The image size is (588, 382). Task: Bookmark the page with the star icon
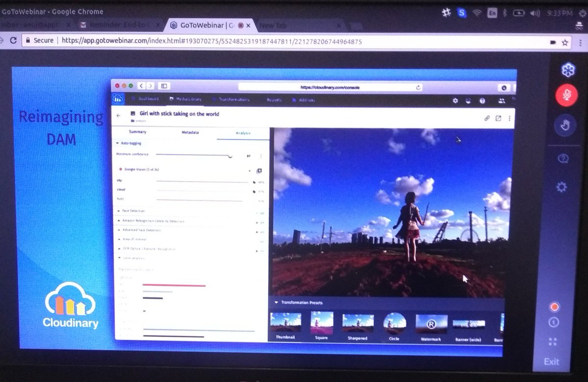pyautogui.click(x=565, y=43)
